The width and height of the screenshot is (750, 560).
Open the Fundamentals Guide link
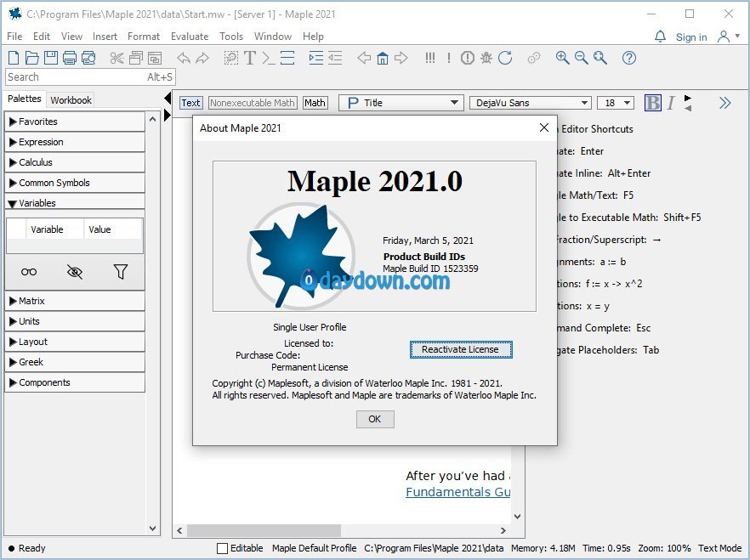(x=457, y=492)
